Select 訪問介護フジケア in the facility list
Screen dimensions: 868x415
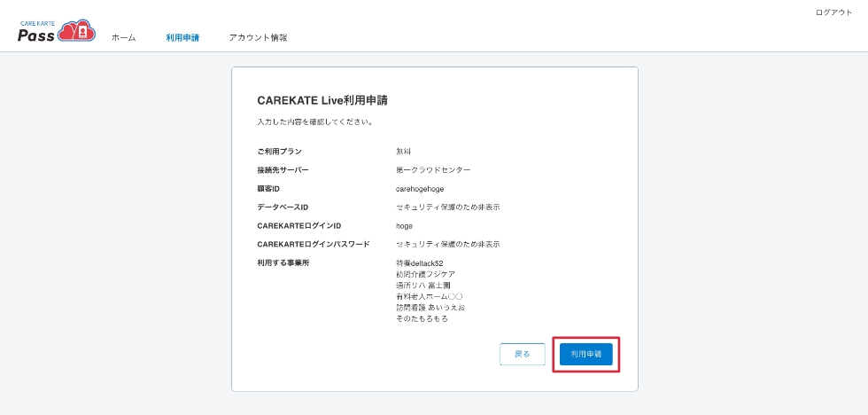(426, 274)
